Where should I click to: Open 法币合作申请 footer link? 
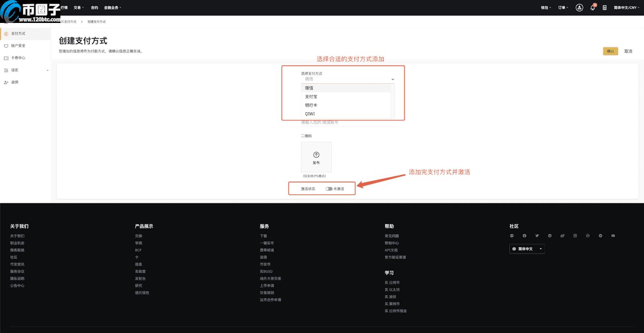(270, 300)
